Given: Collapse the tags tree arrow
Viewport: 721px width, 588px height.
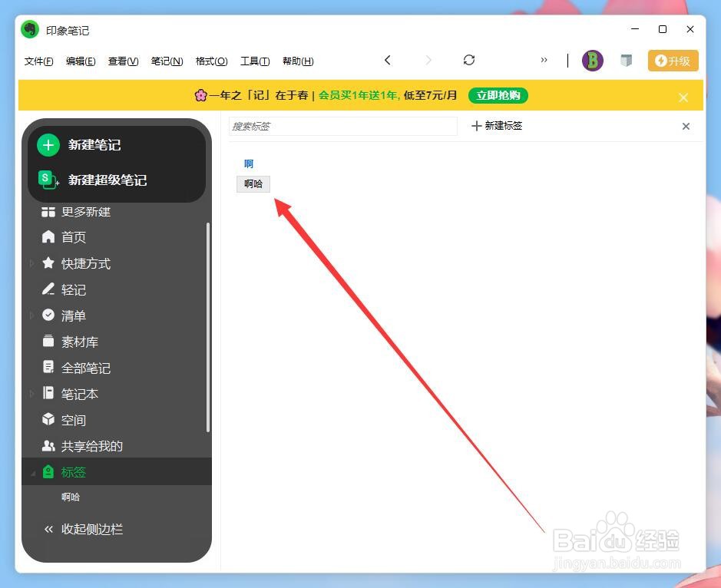Looking at the screenshot, I should (33, 473).
